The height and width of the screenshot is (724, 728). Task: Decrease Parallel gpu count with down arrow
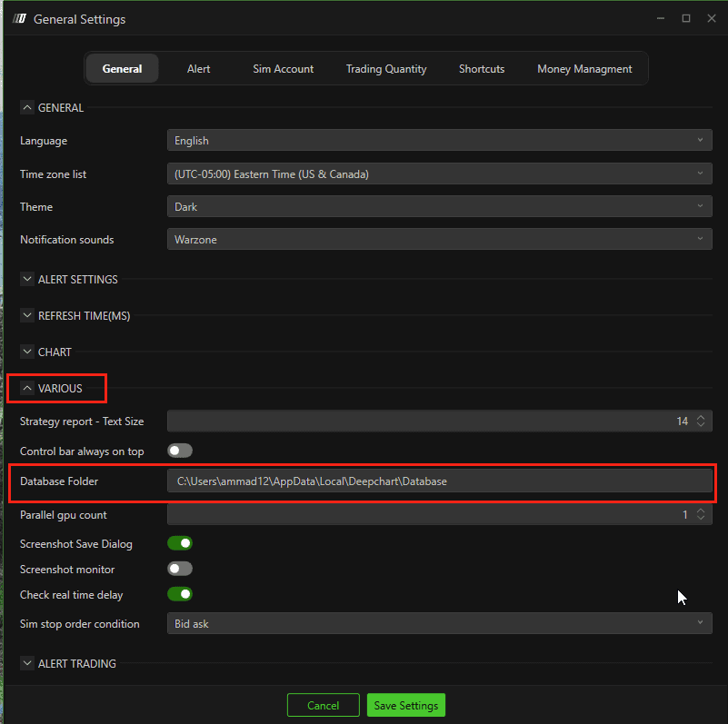701,518
